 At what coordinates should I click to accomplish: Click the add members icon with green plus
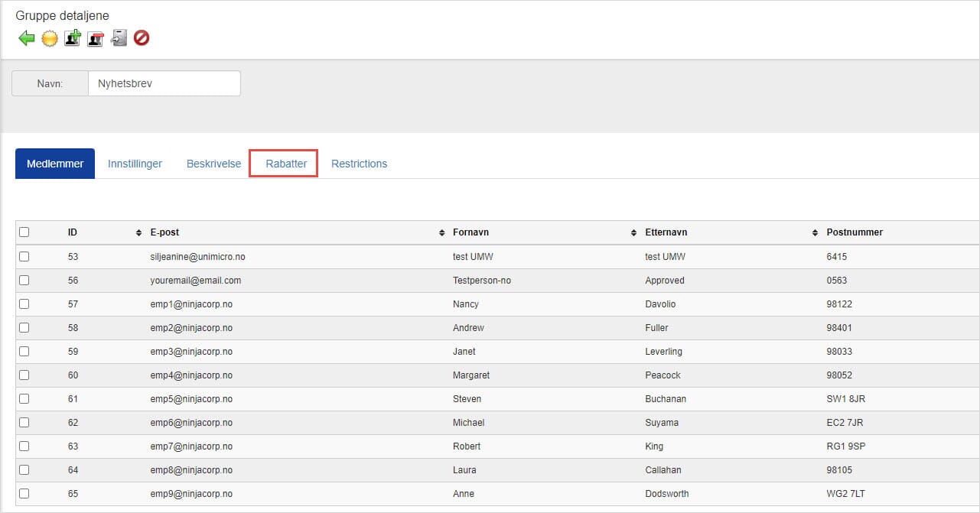pos(73,38)
